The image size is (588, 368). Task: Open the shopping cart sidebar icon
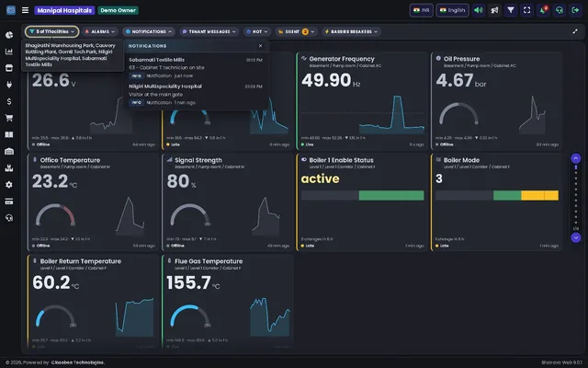click(9, 118)
